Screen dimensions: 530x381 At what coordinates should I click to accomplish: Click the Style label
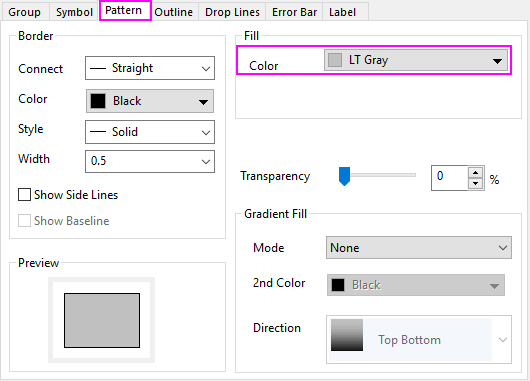click(x=30, y=129)
